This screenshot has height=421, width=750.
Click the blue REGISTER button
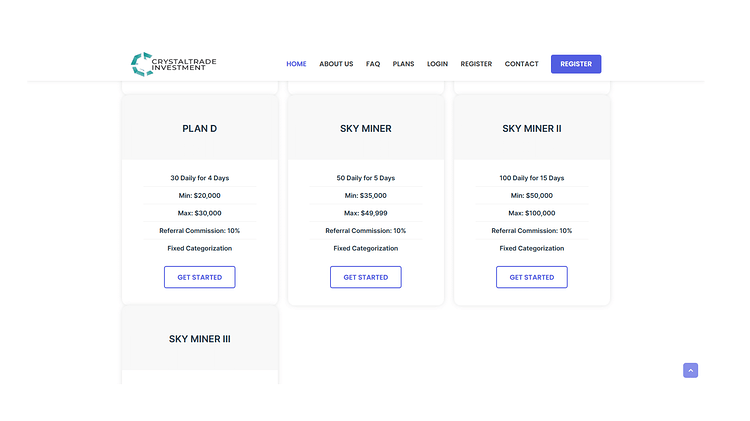(x=576, y=64)
